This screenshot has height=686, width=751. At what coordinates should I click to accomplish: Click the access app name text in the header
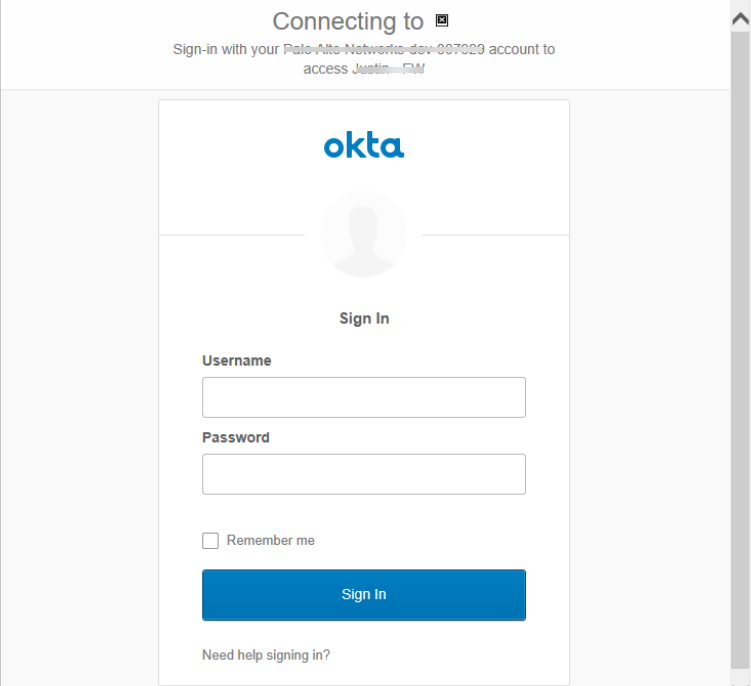(390, 69)
